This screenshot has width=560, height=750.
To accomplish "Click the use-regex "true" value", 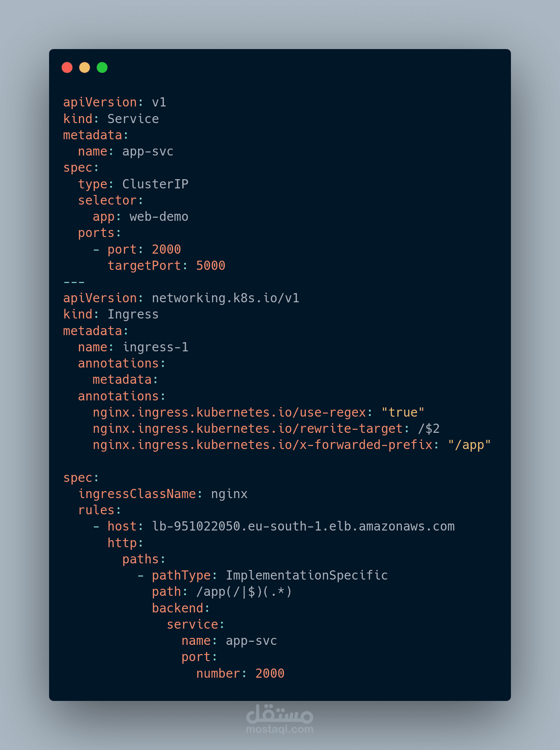I will (402, 413).
